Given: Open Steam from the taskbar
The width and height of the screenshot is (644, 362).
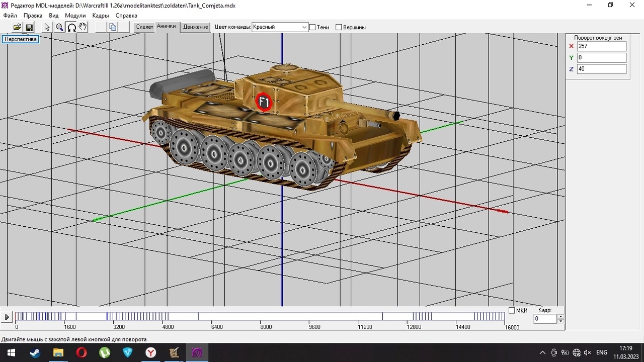Looking at the screenshot, I should click(35, 352).
